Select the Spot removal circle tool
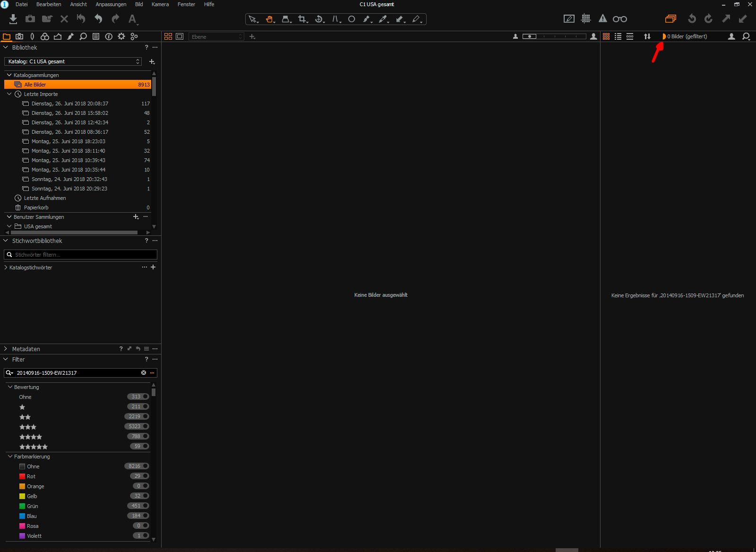 (352, 19)
